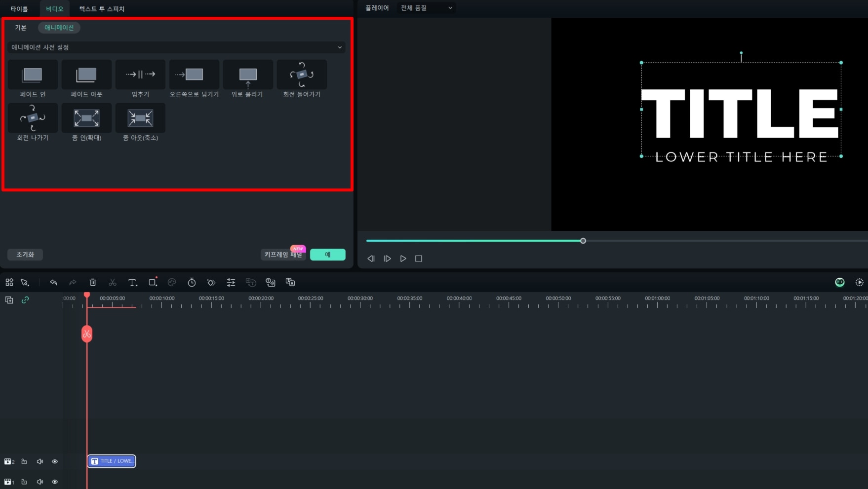Toggle lock on video track 2
Viewport: 868px width, 489px height.
point(24,462)
